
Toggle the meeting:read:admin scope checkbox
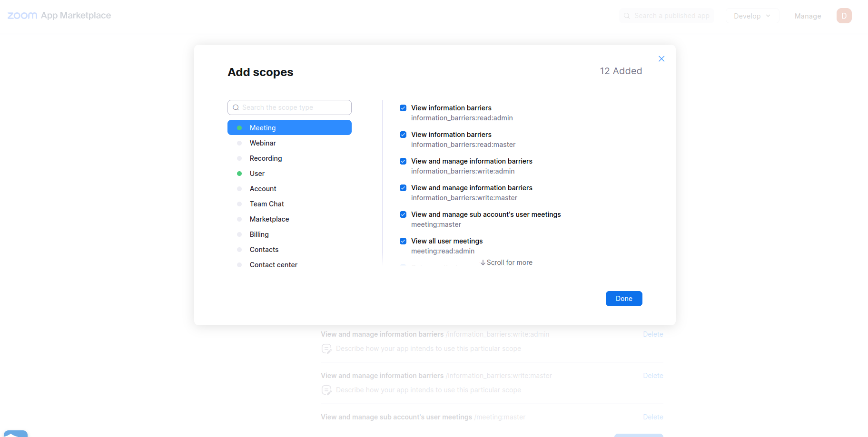(403, 241)
